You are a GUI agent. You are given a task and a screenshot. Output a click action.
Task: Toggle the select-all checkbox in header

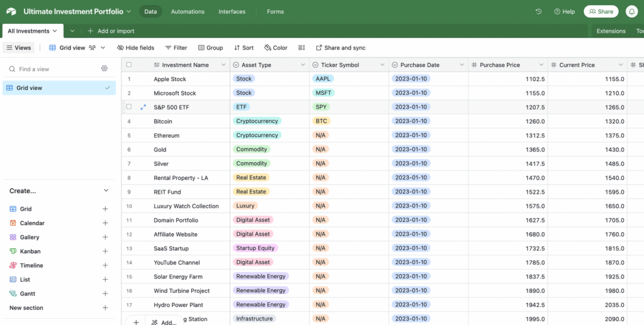coord(129,65)
